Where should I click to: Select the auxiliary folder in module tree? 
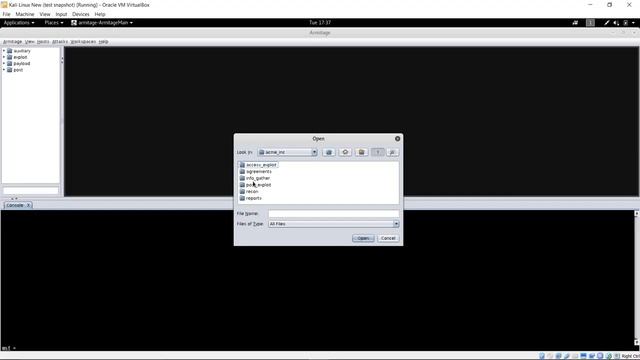19,51
